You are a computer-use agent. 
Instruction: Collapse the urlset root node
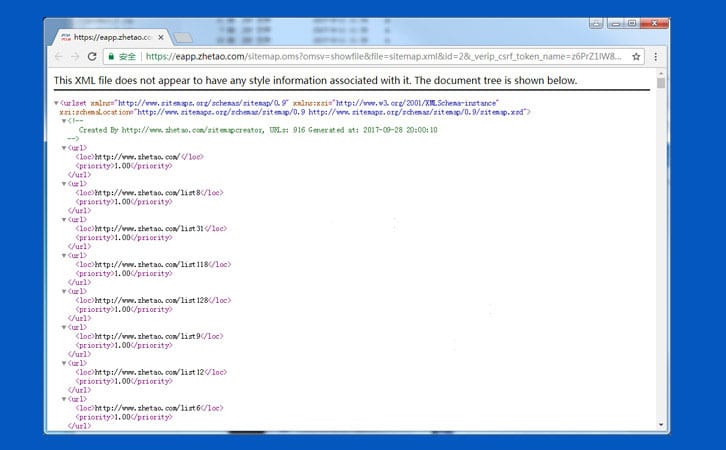click(x=56, y=103)
